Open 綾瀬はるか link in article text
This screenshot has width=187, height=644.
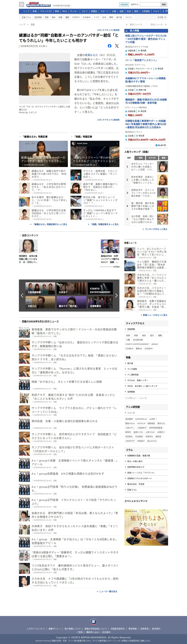pos(91,55)
